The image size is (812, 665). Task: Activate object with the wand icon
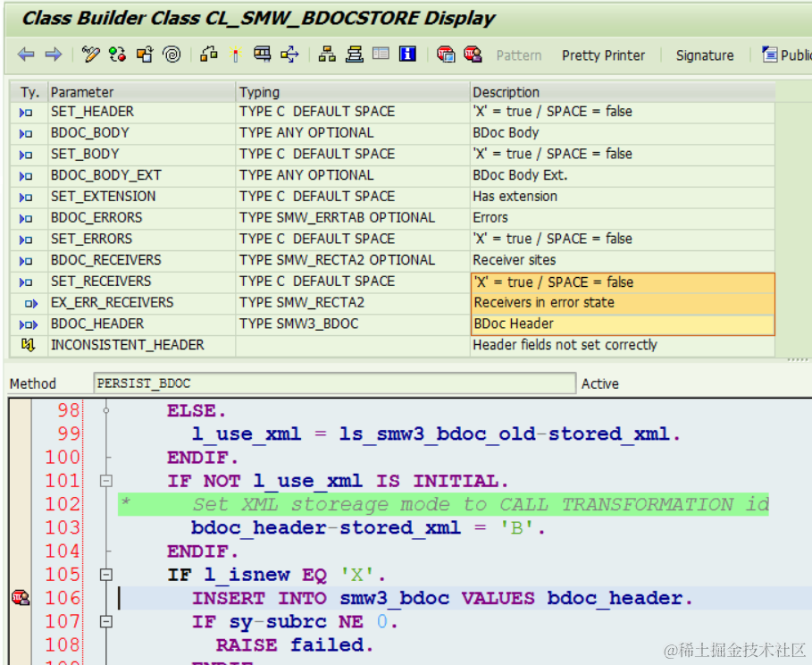coord(236,54)
